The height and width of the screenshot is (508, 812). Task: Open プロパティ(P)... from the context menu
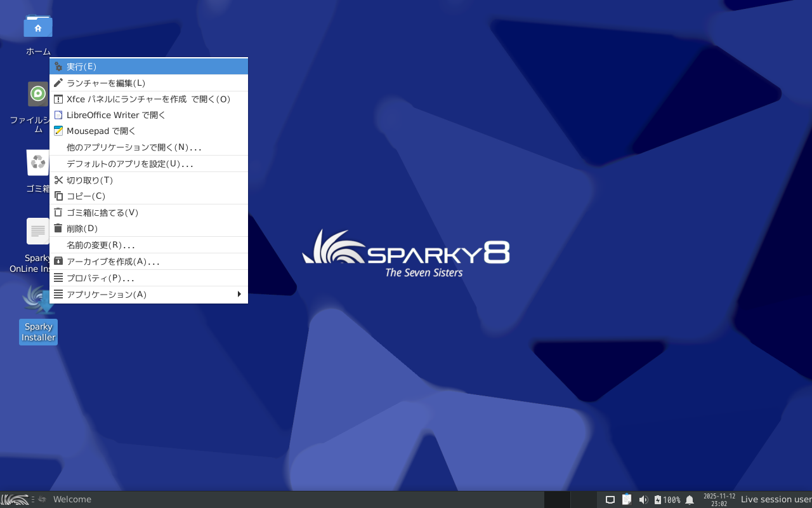(x=148, y=278)
